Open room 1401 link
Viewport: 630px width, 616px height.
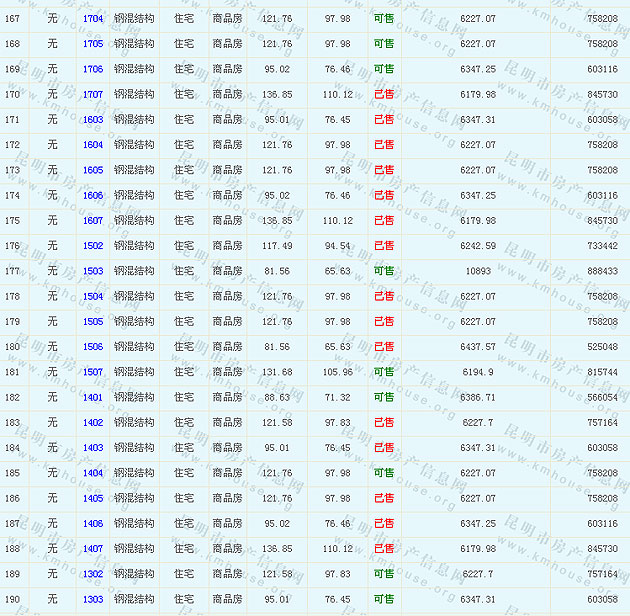93,397
